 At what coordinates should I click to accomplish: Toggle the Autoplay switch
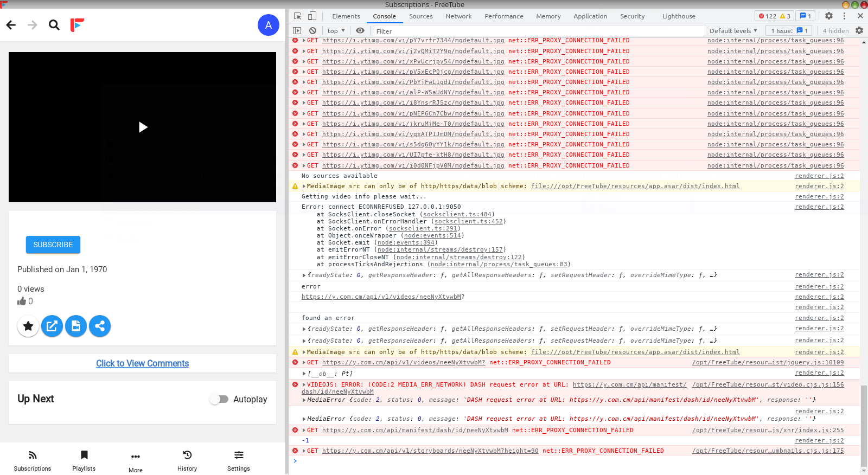[219, 399]
